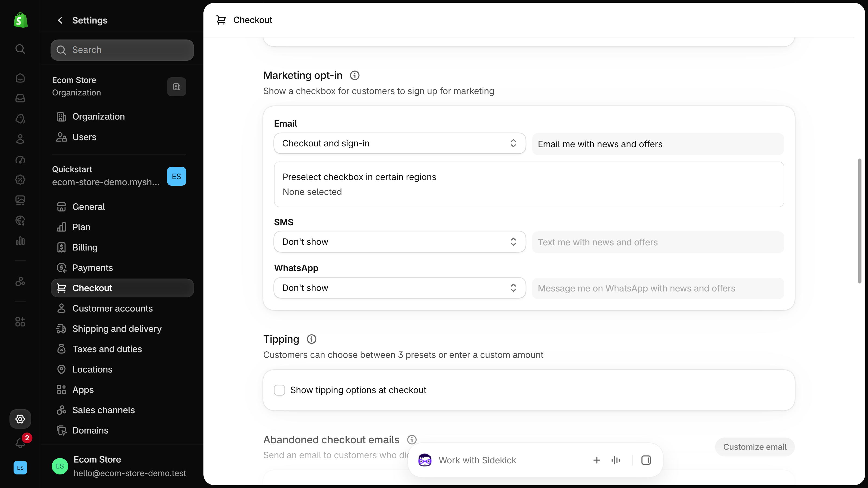Click the organization building icon button beside Ecom Store
Image resolution: width=868 pixels, height=488 pixels.
click(x=177, y=87)
